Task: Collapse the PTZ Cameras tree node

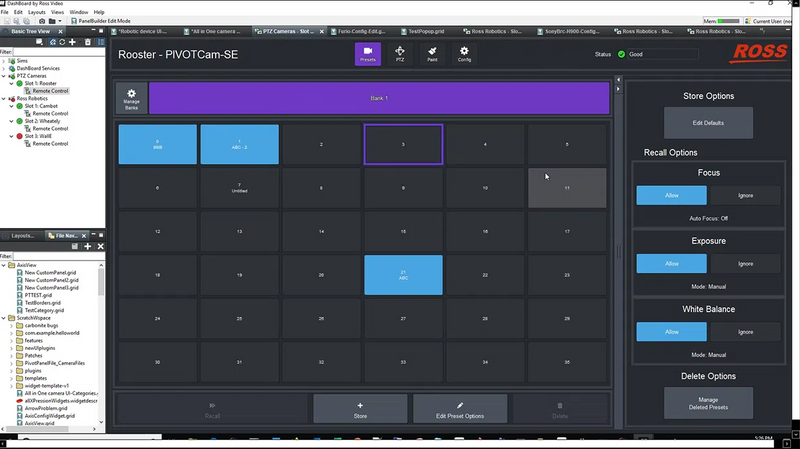Action: click(4, 76)
